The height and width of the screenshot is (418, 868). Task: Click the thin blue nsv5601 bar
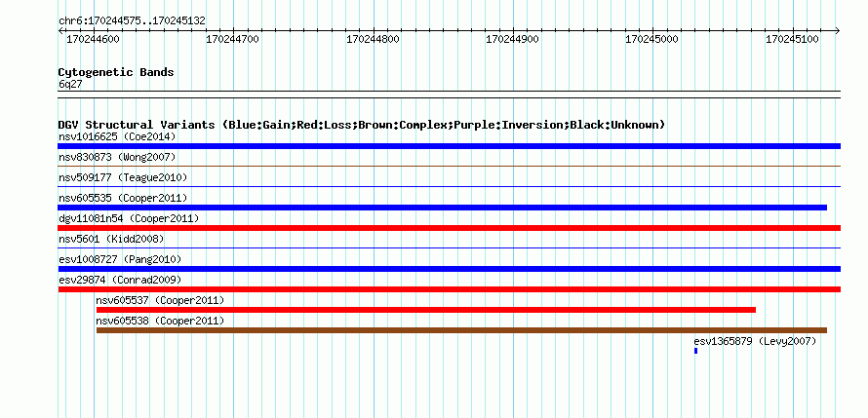(x=449, y=247)
